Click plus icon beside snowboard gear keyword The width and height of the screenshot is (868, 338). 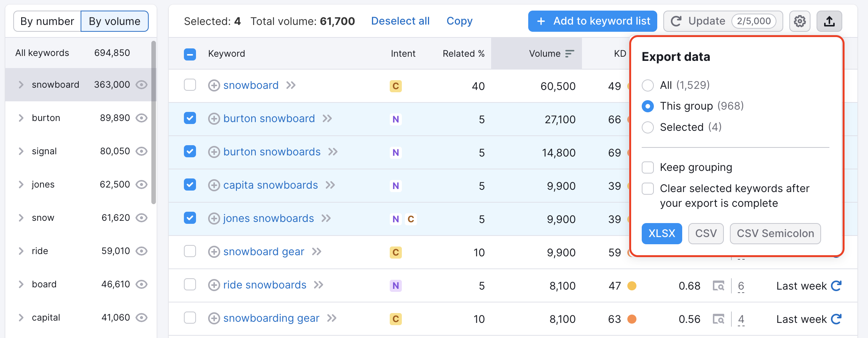[x=214, y=252]
